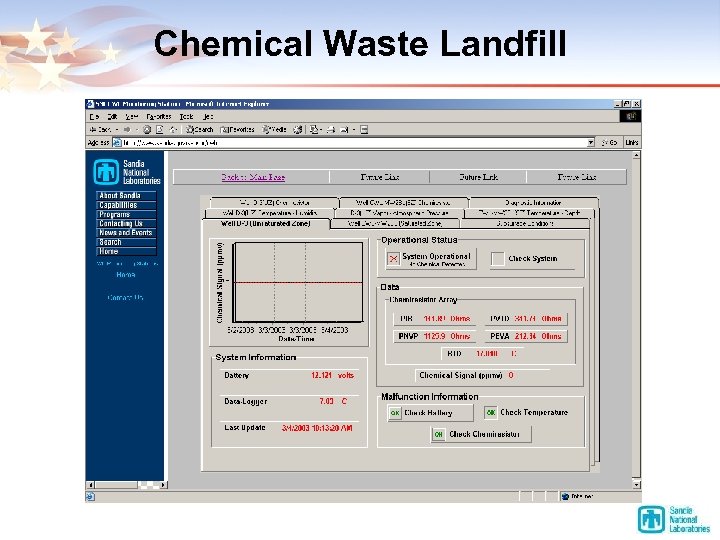Click the Contact Us sidebar link
720x540 pixels.
[x=125, y=298]
